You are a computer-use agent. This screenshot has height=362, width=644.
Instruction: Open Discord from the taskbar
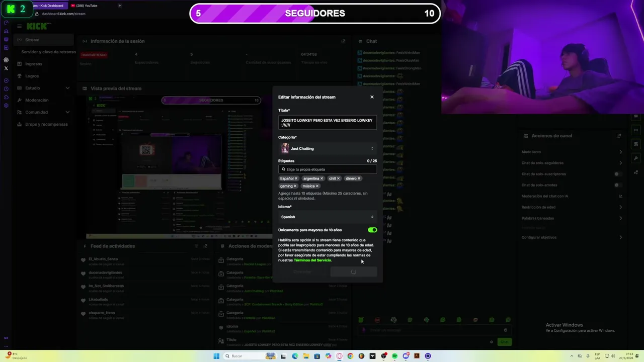(406, 356)
